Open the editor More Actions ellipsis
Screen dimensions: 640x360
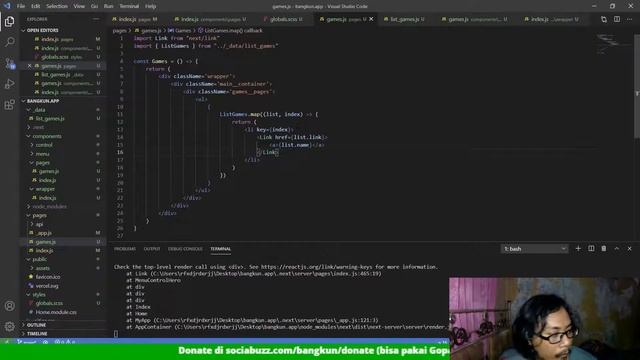(x=630, y=19)
